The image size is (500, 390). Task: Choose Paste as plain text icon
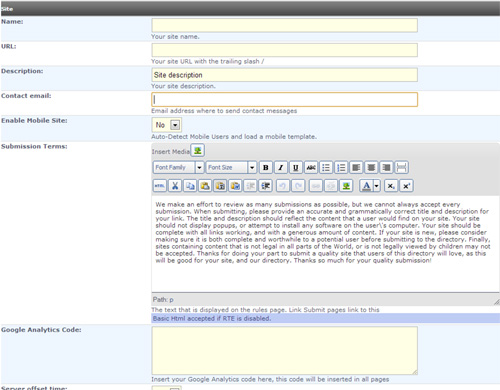(220, 186)
